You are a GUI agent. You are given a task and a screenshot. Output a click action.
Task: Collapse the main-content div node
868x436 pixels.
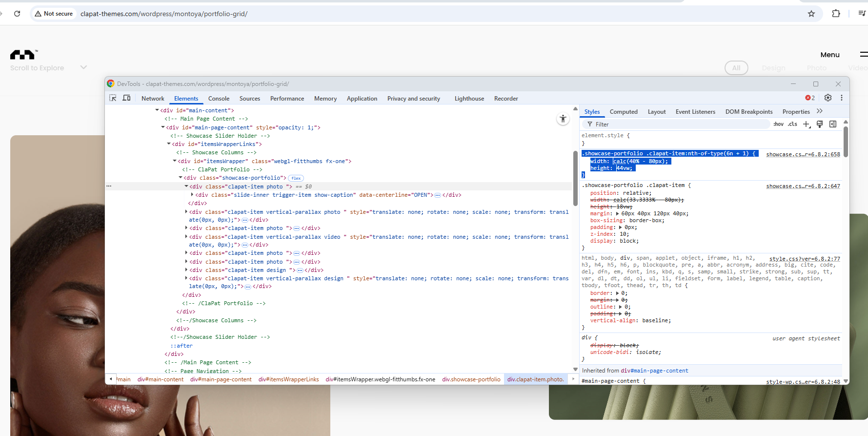click(157, 110)
